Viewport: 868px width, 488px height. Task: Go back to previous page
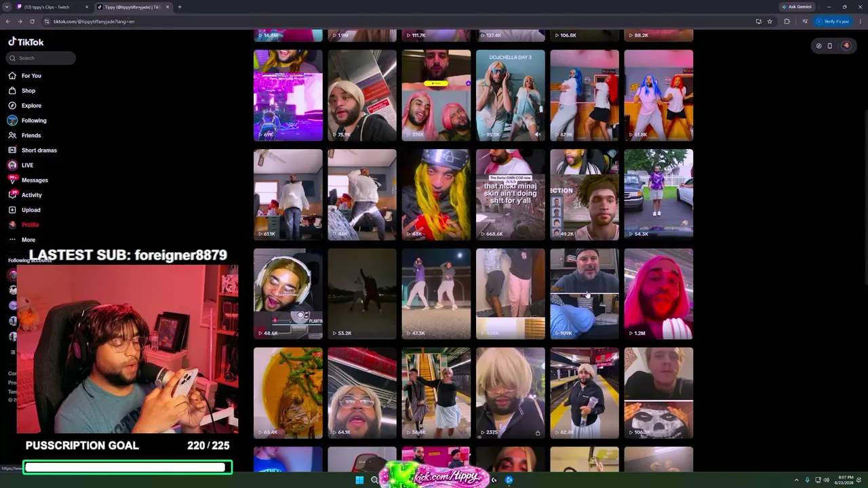(x=7, y=22)
